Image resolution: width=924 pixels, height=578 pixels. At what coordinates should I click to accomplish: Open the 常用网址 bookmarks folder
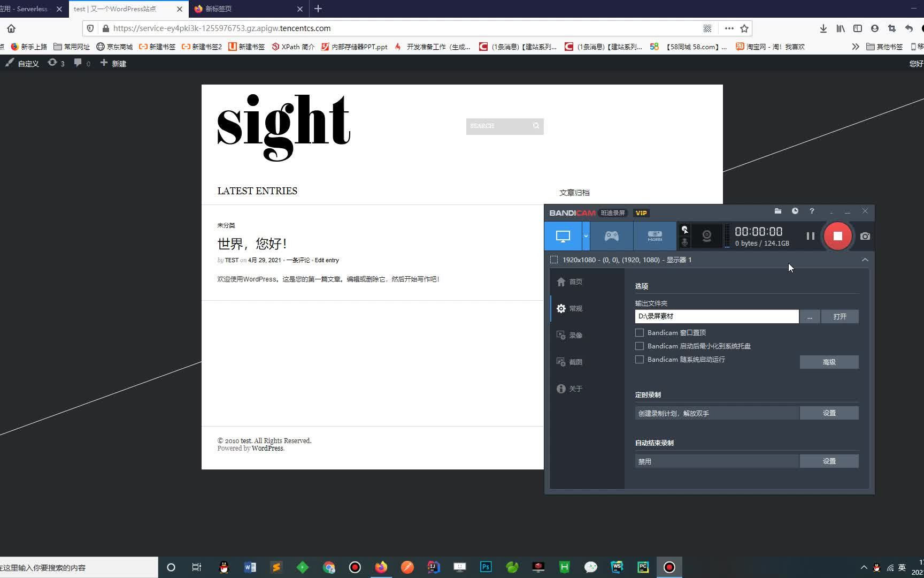72,47
